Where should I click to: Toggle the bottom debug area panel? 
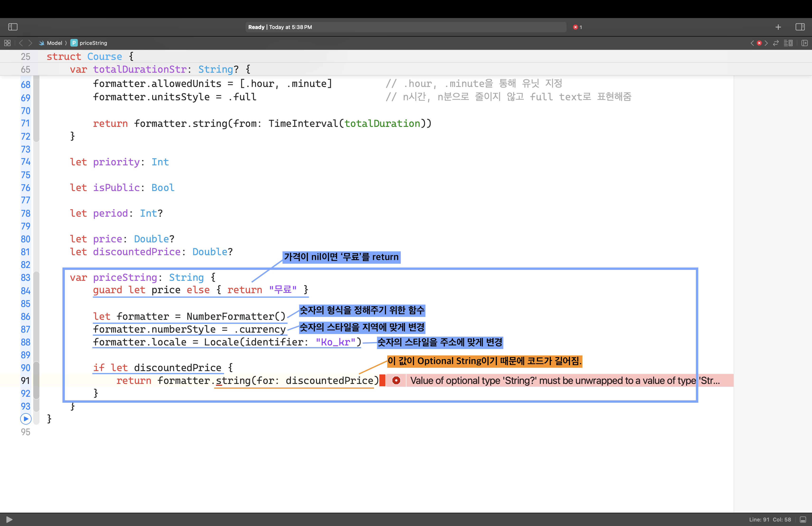pos(803,520)
